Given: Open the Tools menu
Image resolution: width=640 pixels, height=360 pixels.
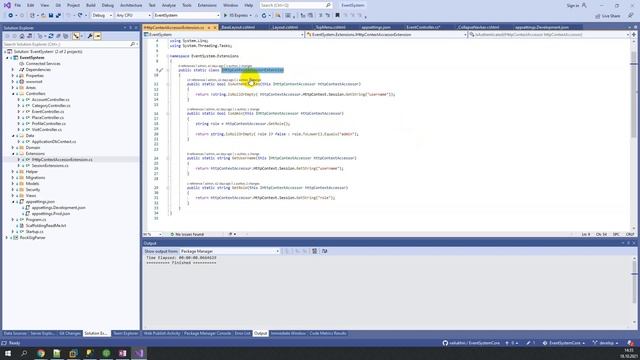Looking at the screenshot, I should point(187,5).
